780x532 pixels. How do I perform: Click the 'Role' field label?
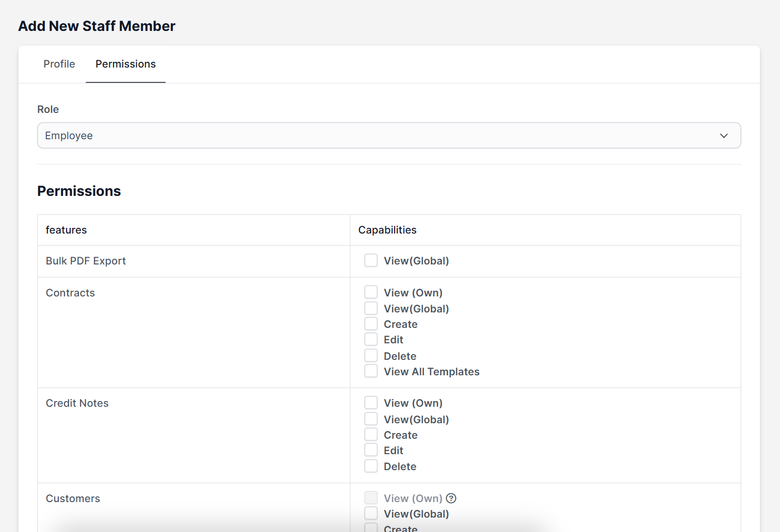pos(48,109)
